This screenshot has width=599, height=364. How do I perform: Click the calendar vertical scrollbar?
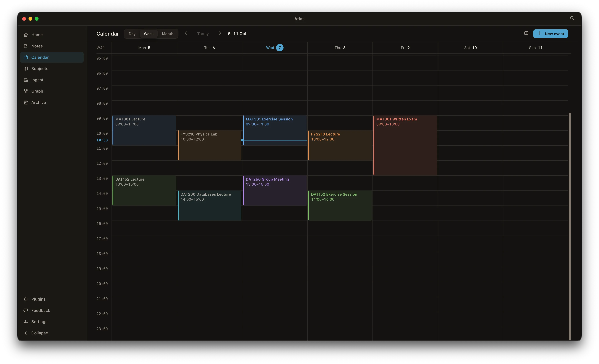pos(570,226)
